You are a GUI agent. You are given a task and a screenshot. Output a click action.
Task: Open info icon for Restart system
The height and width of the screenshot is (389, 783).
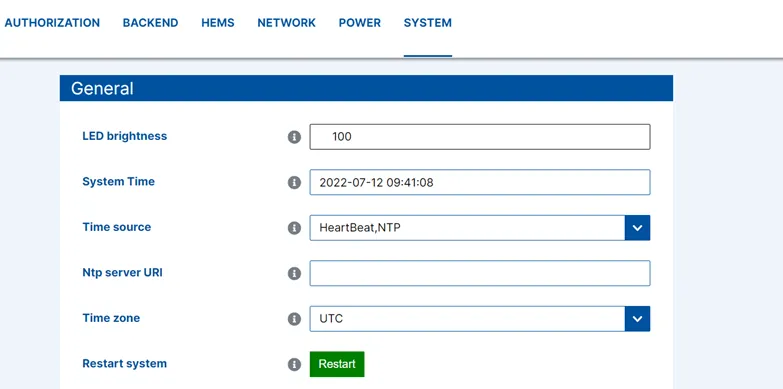[295, 365]
